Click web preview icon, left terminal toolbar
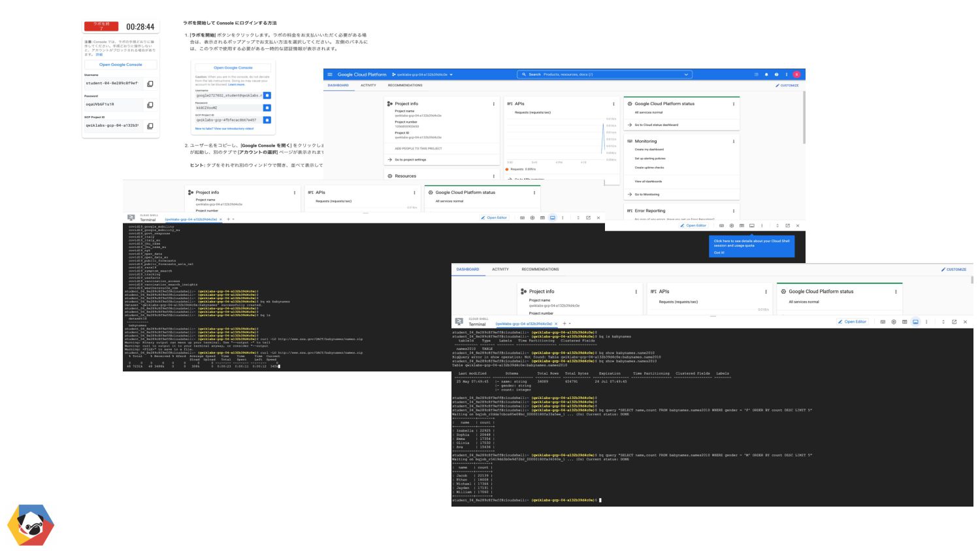The height and width of the screenshot is (551, 980). pyautogui.click(x=542, y=217)
